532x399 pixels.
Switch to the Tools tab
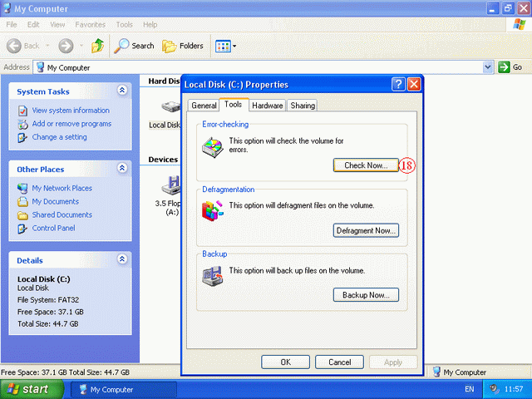click(233, 105)
